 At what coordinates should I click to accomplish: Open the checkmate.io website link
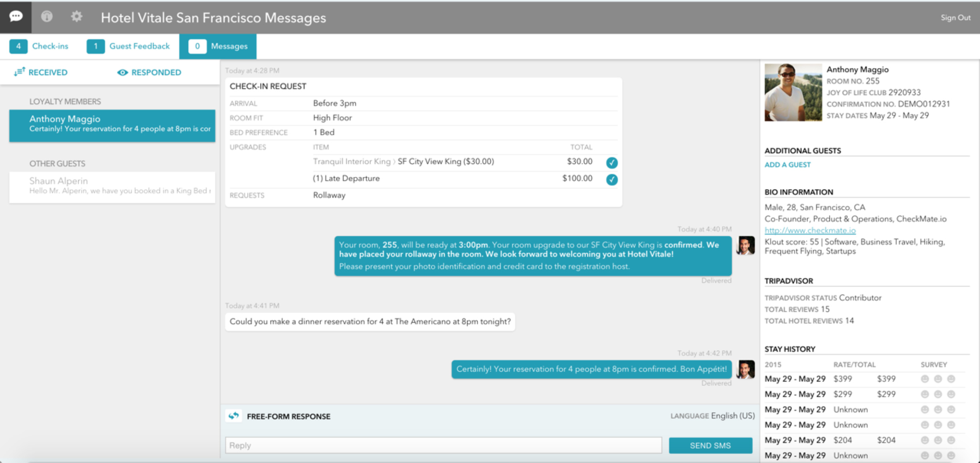[x=810, y=230]
